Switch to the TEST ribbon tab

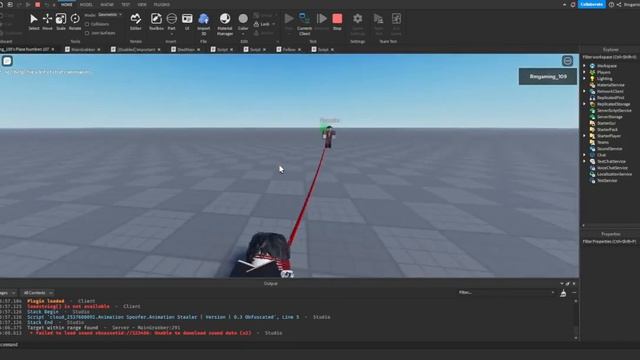pyautogui.click(x=126, y=4)
